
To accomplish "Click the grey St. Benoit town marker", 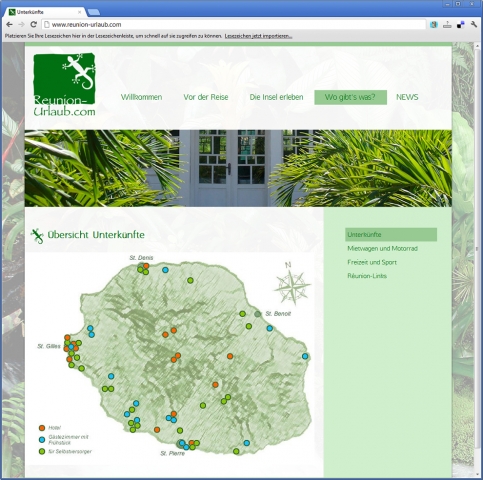I will pos(258,314).
